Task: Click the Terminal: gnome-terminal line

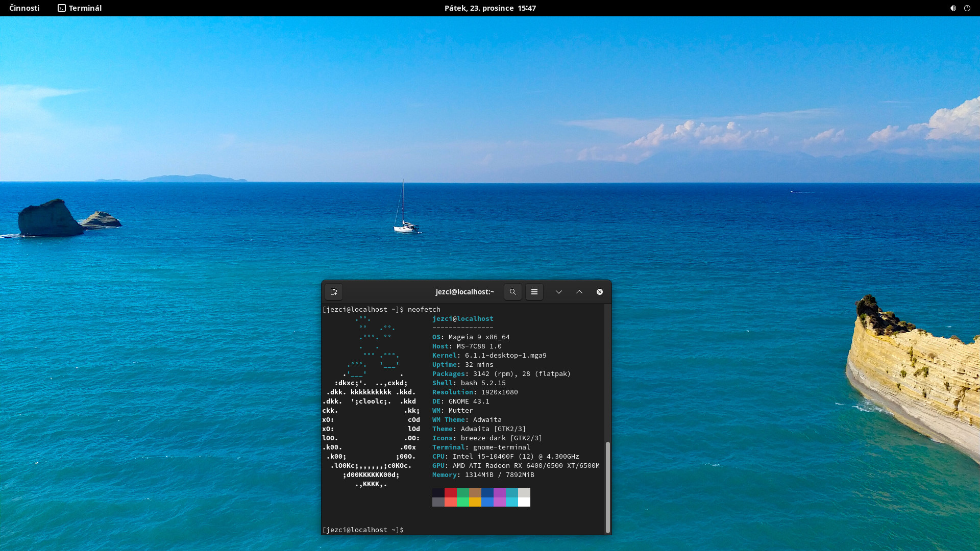Action: coord(481,447)
